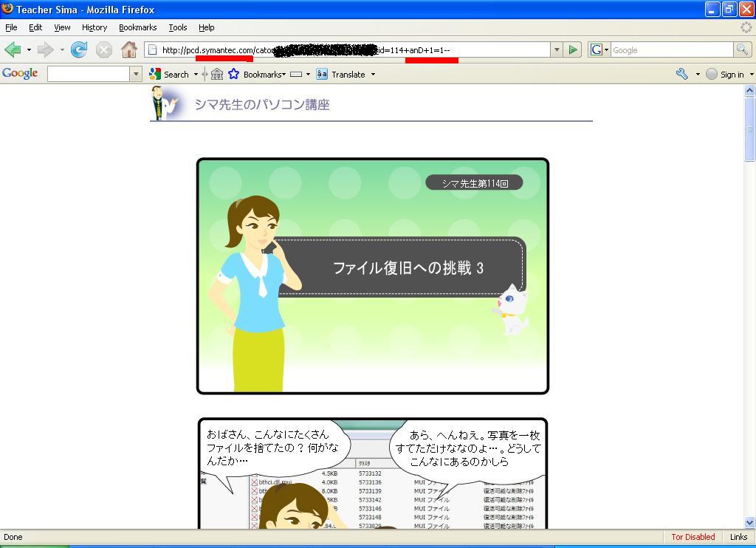Click the grayed Forward arrow button
The height and width of the screenshot is (548, 756).
[45, 49]
